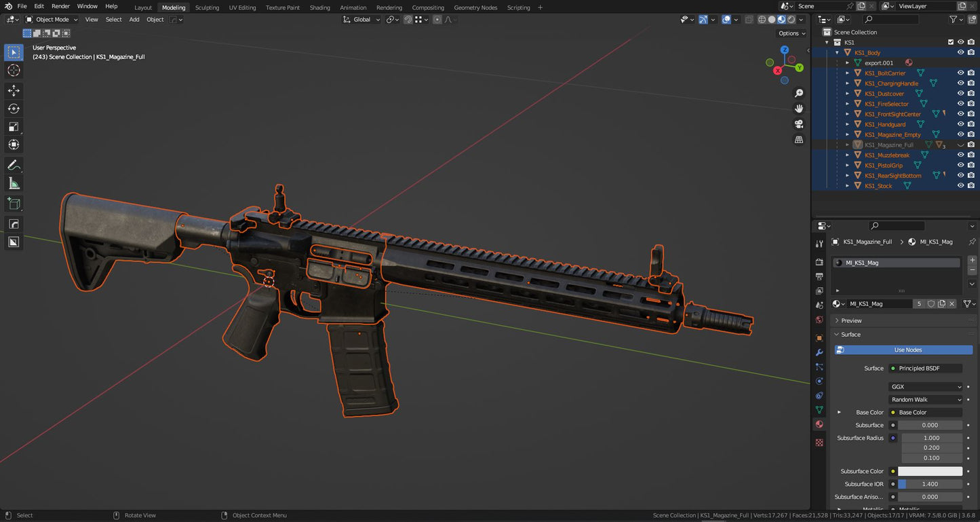Activate the Rotate tool

14,109
